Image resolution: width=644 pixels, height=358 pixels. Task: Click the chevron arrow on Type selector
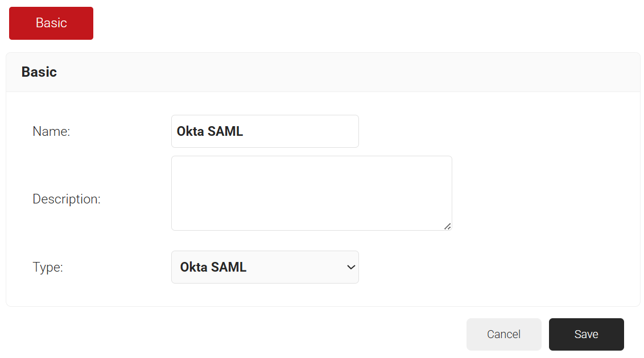[351, 267]
